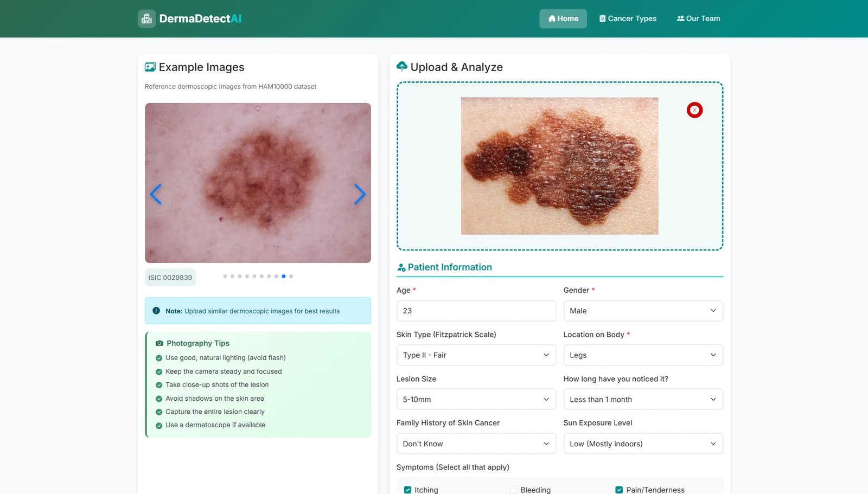This screenshot has width=868, height=494.
Task: Select the last carousel dot
Action: click(x=291, y=277)
